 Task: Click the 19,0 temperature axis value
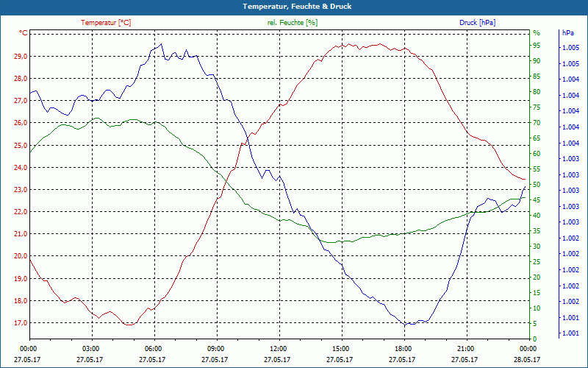point(21,279)
